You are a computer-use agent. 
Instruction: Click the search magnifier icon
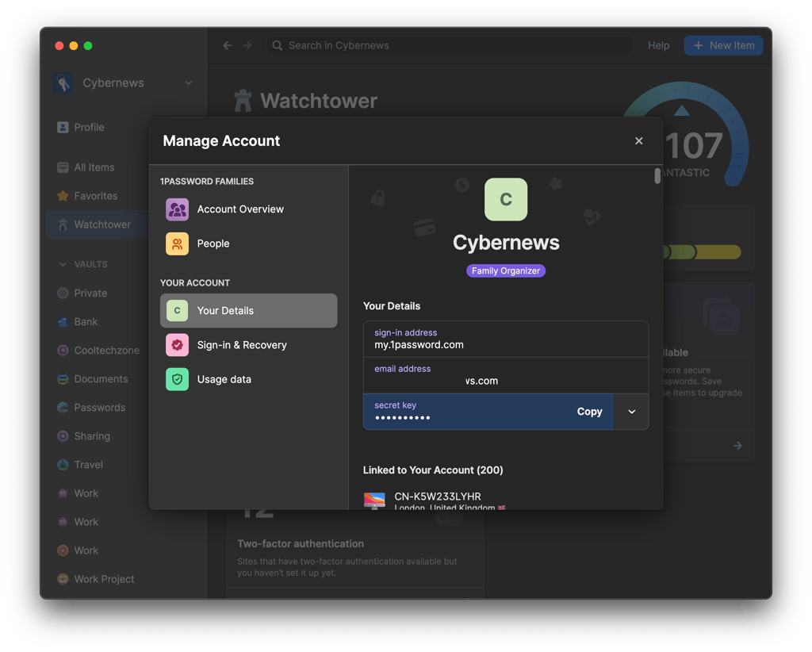(x=278, y=45)
